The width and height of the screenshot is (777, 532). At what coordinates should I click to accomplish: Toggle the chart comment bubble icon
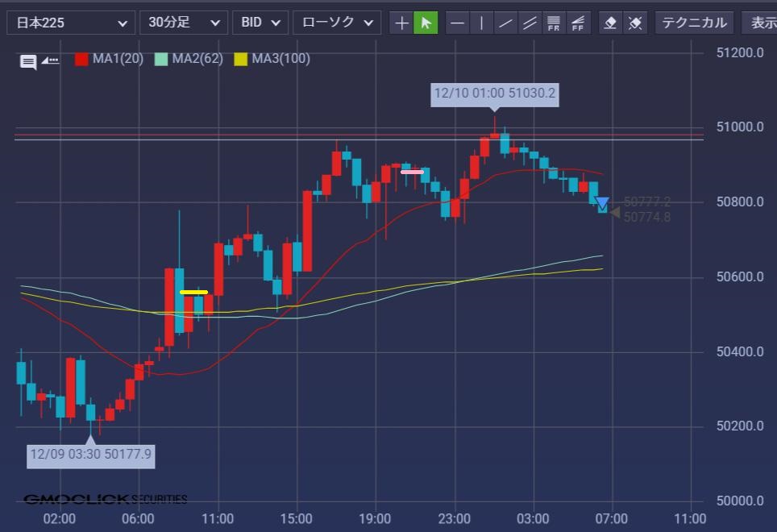[28, 61]
